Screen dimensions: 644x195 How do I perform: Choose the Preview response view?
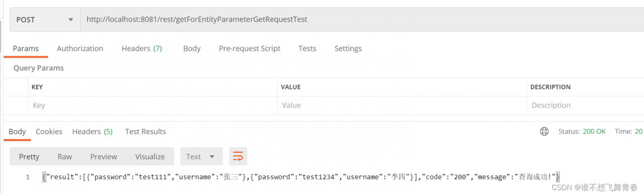coord(104,156)
